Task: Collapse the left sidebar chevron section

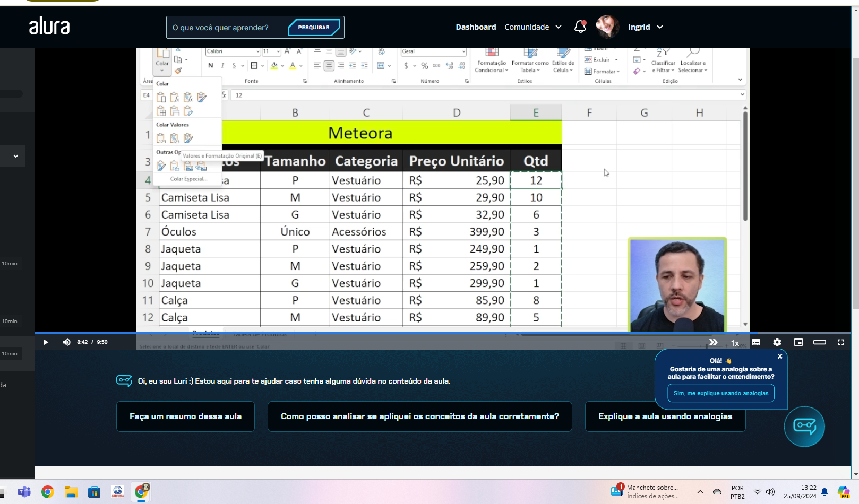Action: coord(16,156)
